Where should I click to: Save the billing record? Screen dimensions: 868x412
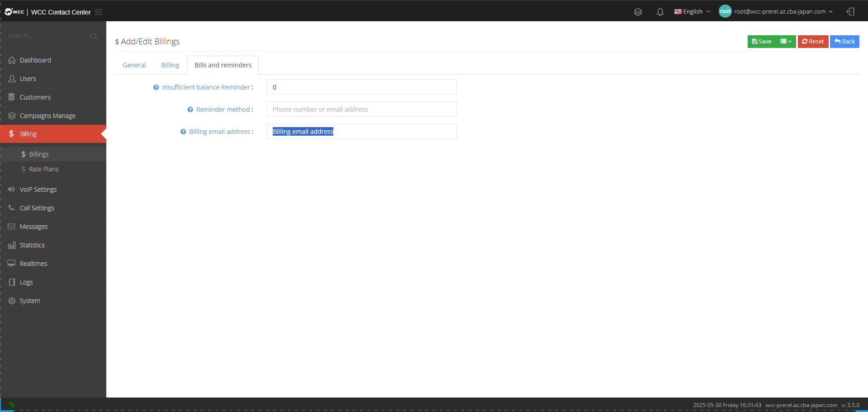762,42
